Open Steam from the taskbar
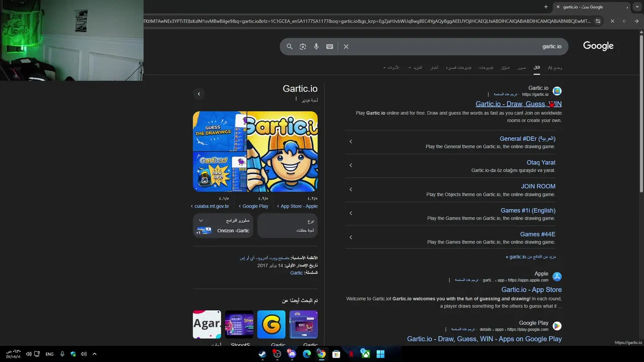The image size is (644, 362). 262,354
